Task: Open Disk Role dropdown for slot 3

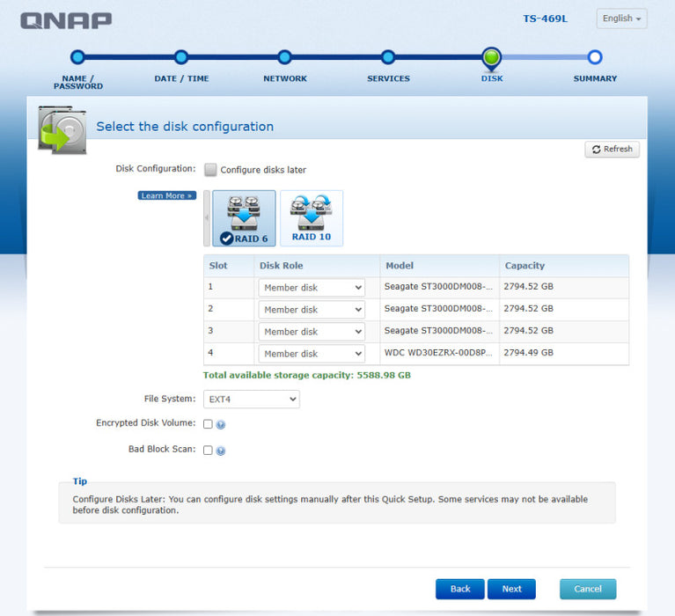Action: [x=312, y=332]
